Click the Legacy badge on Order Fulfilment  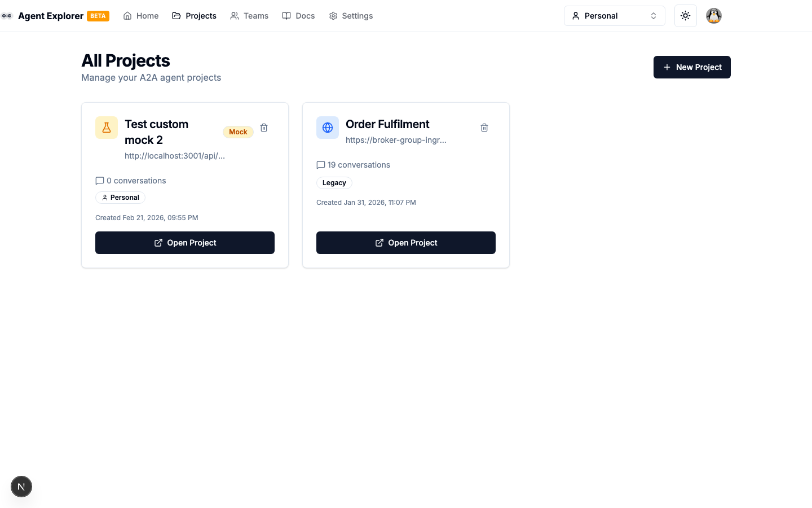pos(334,182)
